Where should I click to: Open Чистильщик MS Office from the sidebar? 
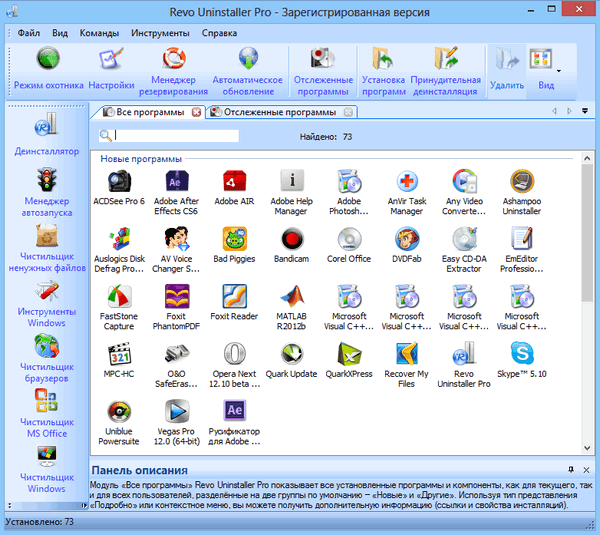pyautogui.click(x=46, y=413)
